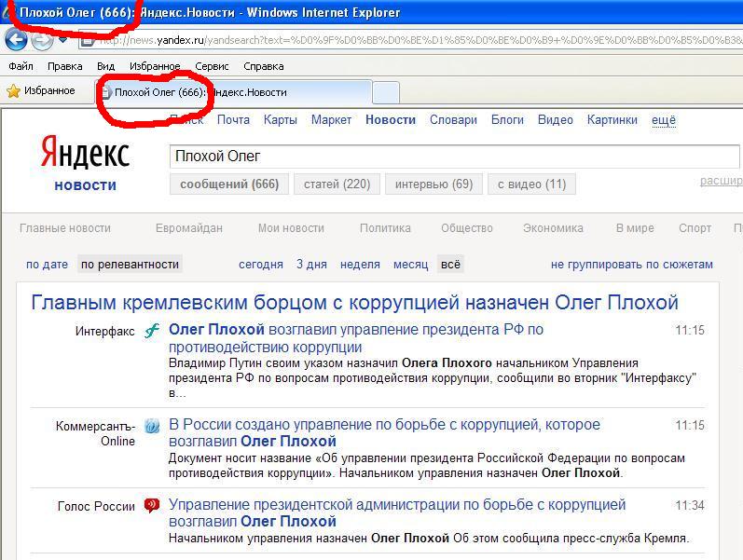
Task: Open the recent pages dropdown arrow
Action: [x=63, y=40]
